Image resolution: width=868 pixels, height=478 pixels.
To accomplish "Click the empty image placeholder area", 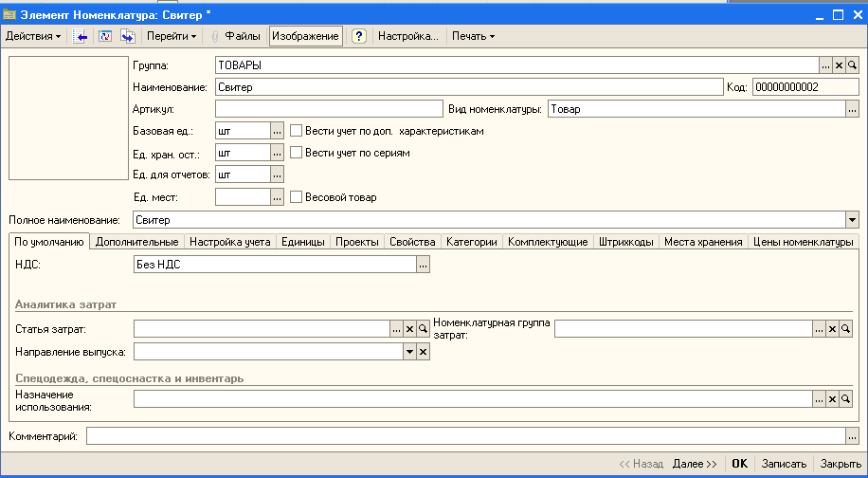I will pyautogui.click(x=68, y=118).
